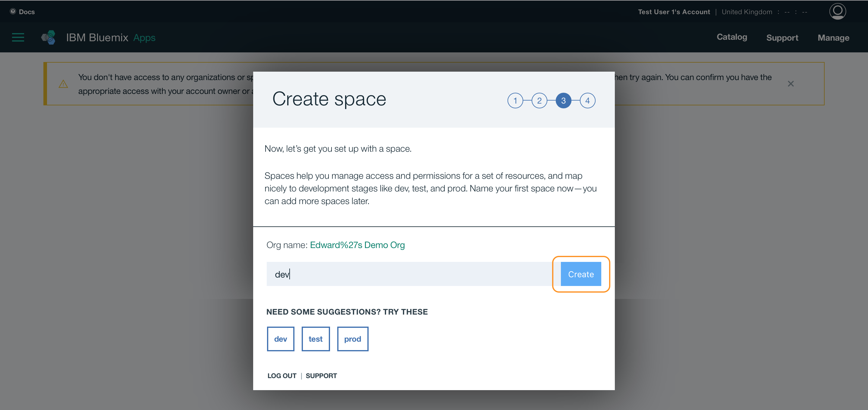
Task: Open the user profile avatar icon
Action: tap(837, 11)
